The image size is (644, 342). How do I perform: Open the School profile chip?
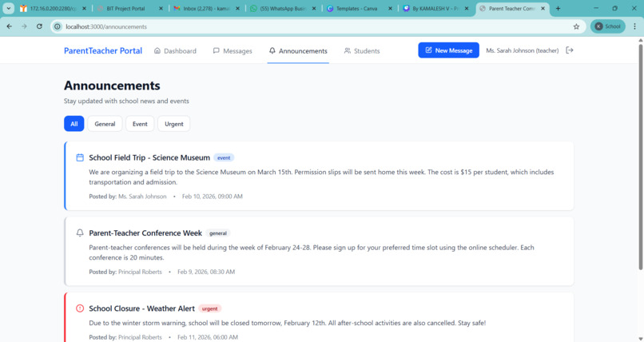coord(608,26)
